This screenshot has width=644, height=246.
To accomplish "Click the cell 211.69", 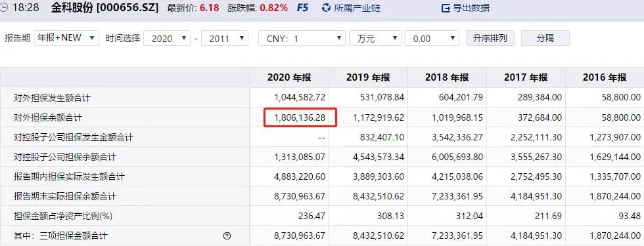I will (548, 216).
